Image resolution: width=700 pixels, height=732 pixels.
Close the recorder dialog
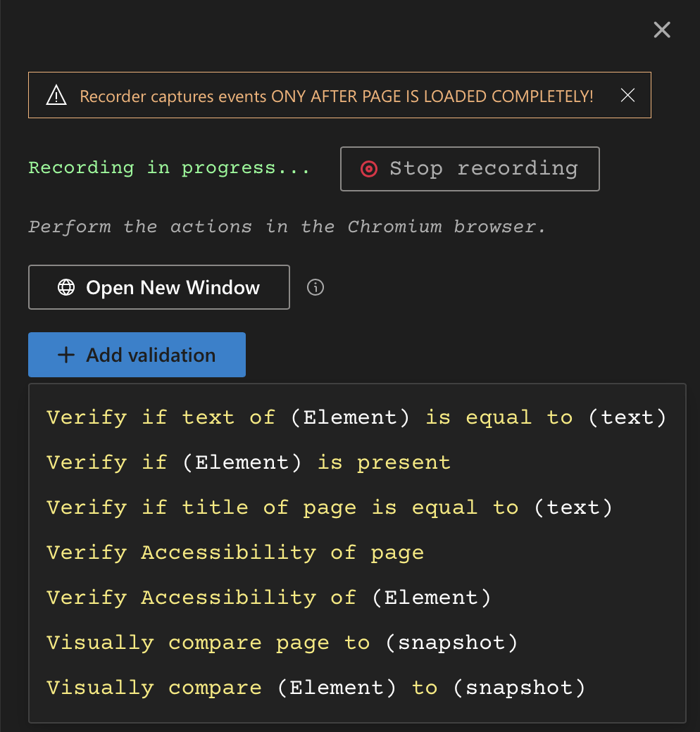[661, 30]
